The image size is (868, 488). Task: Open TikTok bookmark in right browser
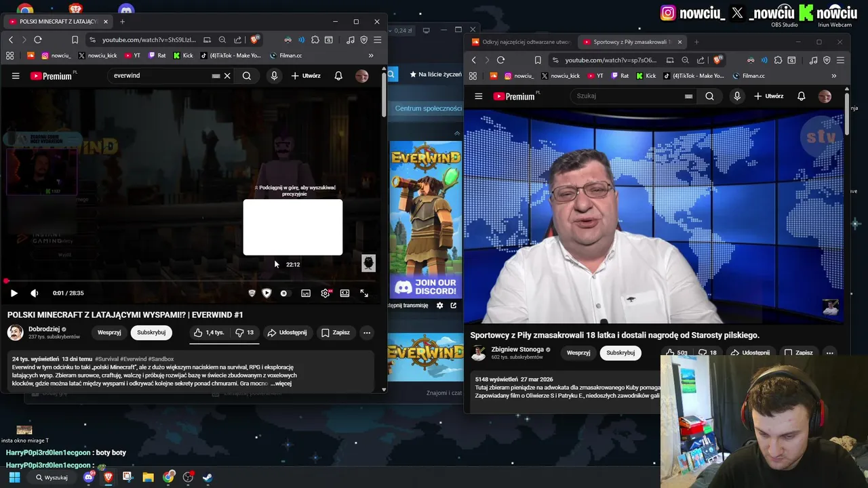pos(693,76)
